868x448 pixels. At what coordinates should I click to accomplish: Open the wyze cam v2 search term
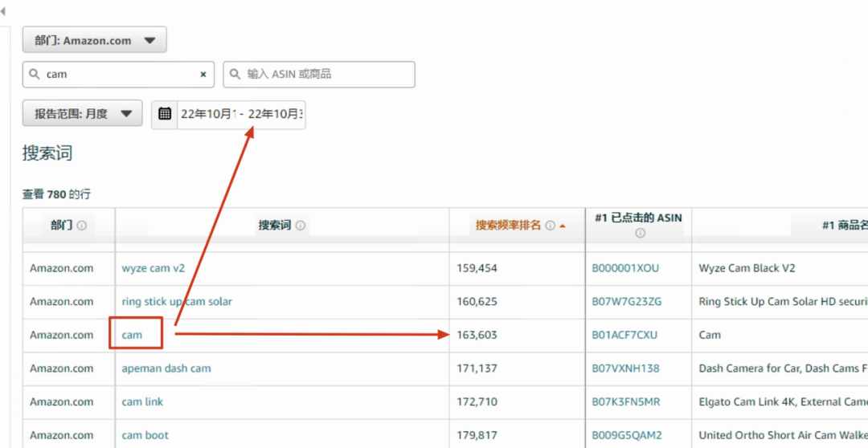[154, 268]
